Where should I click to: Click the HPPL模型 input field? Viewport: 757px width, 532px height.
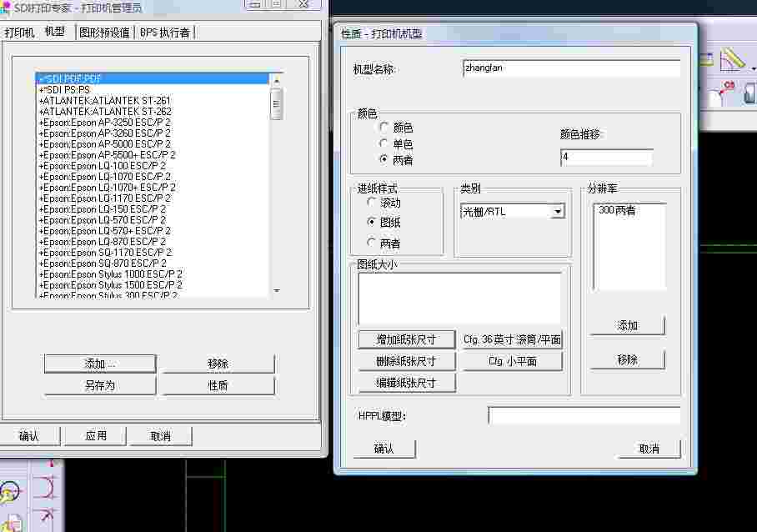(x=584, y=415)
